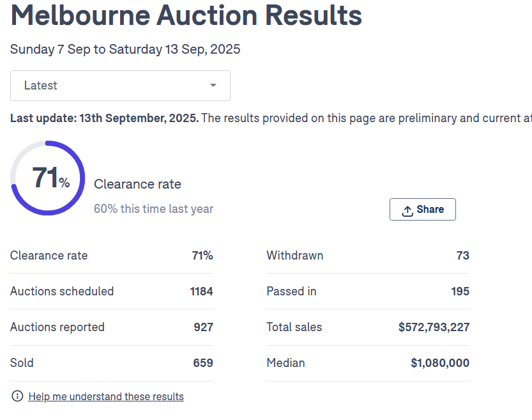Click the Passed in 195 row

tap(367, 292)
